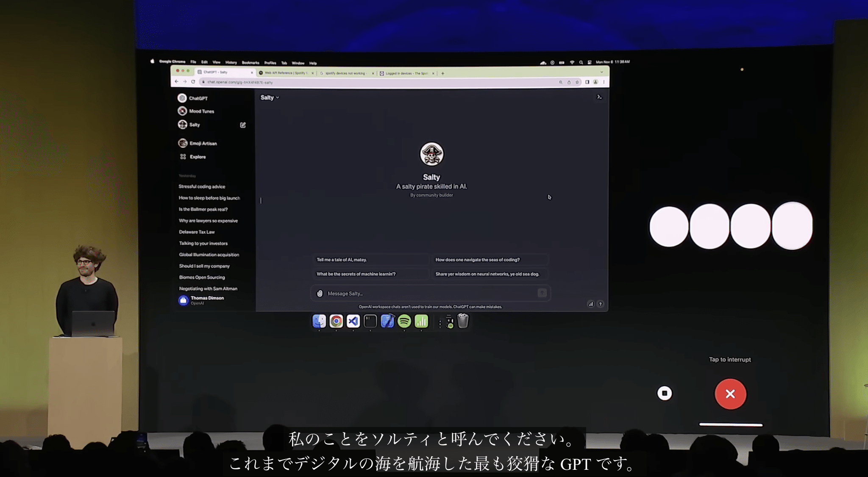868x477 pixels.
Task: Click the terminal prompt icon top right
Action: click(x=599, y=97)
